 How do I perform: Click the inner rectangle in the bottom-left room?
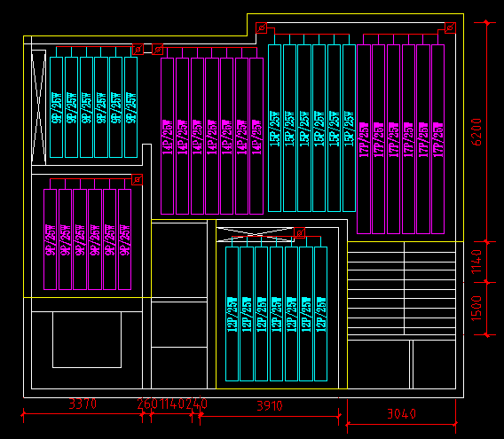(x=87, y=340)
